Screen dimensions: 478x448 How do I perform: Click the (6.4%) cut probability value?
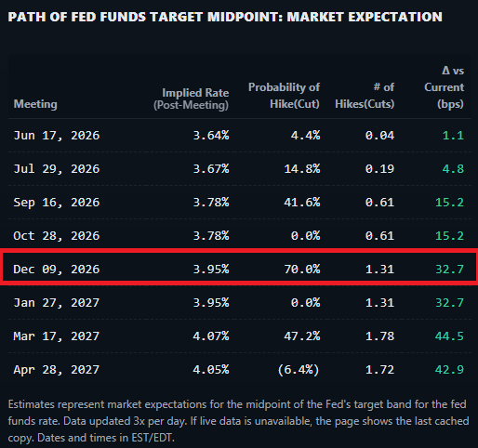pyautogui.click(x=299, y=370)
